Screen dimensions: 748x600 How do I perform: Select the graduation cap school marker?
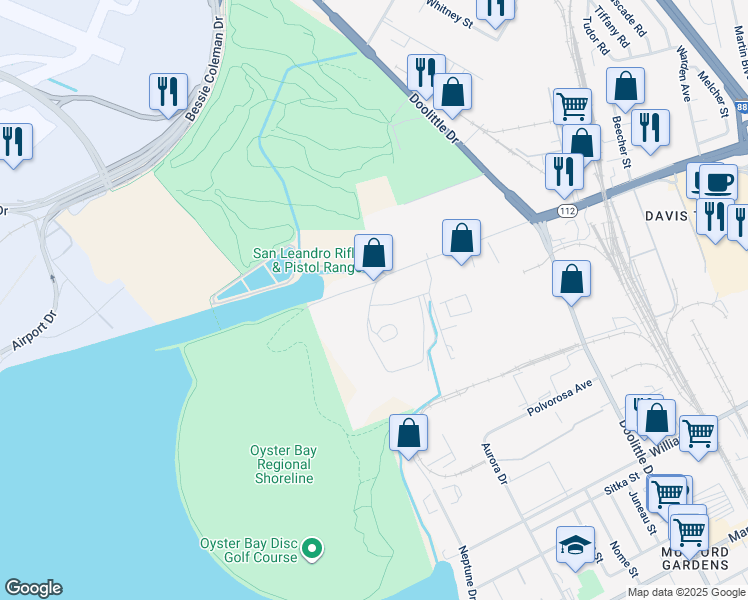pyautogui.click(x=575, y=545)
